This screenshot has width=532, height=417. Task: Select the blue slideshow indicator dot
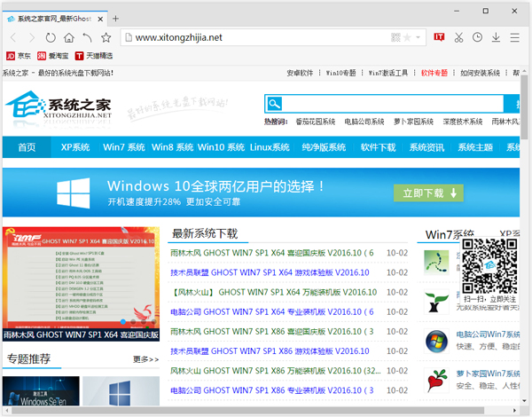(123, 321)
